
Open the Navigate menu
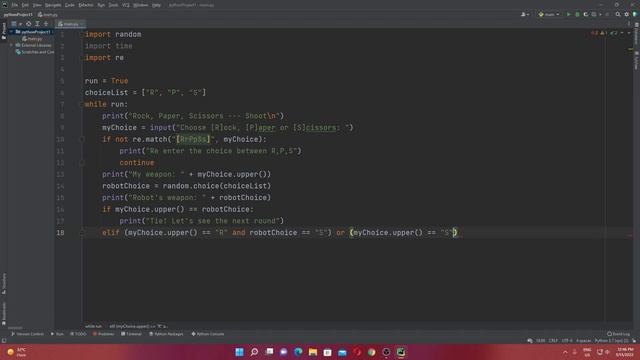[x=53, y=5]
